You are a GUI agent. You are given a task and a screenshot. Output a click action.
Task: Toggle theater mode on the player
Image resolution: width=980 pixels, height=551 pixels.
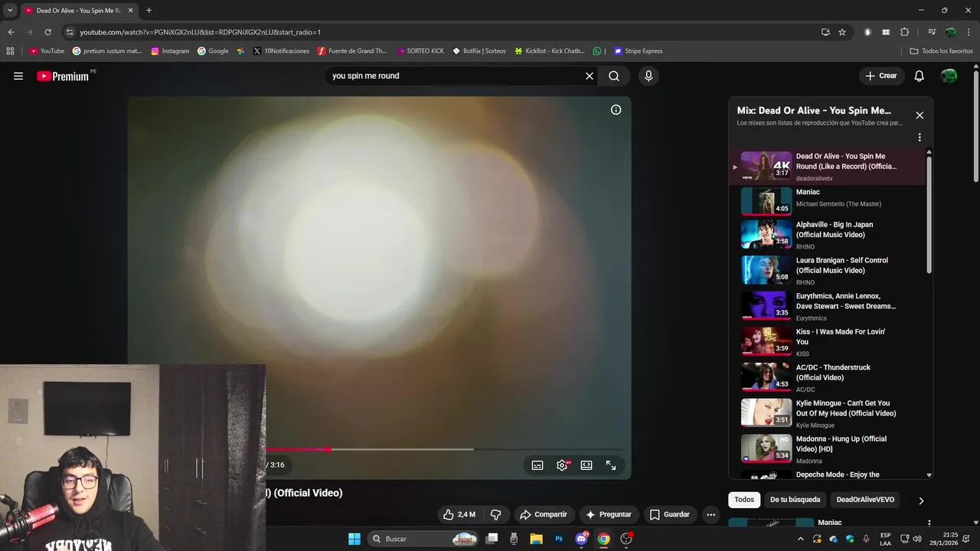(586, 465)
